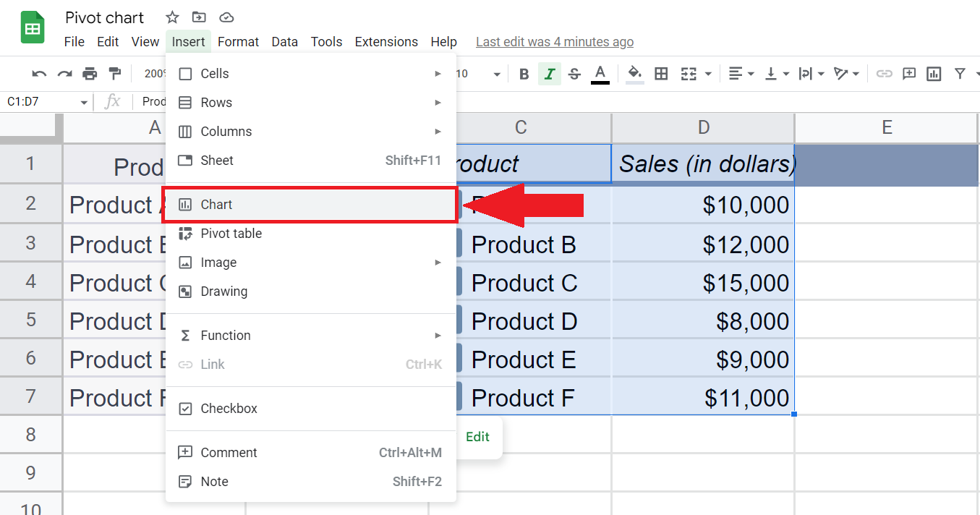Choose Chart in the Insert menu
The width and height of the screenshot is (980, 515).
click(311, 205)
